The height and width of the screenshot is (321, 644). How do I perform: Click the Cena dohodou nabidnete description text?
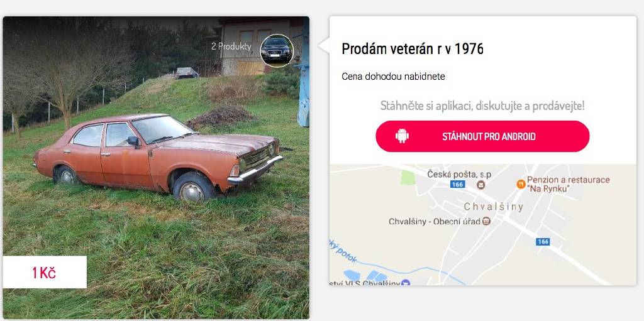pyautogui.click(x=393, y=77)
